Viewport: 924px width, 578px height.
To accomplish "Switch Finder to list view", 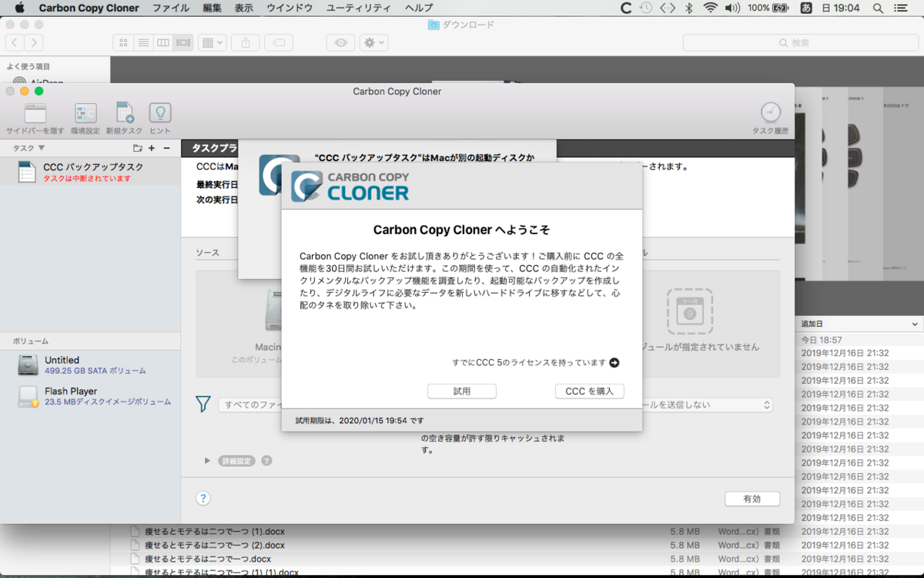I will [143, 42].
